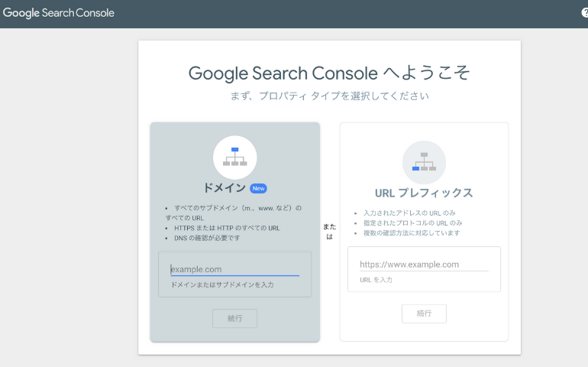
Task: Focus the example.com domain input field
Action: tap(234, 269)
